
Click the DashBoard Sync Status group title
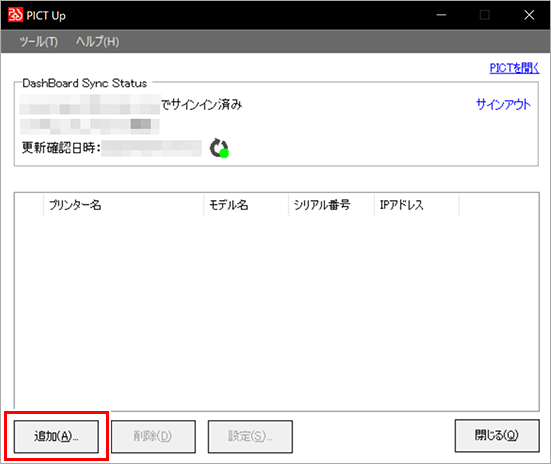coord(85,83)
